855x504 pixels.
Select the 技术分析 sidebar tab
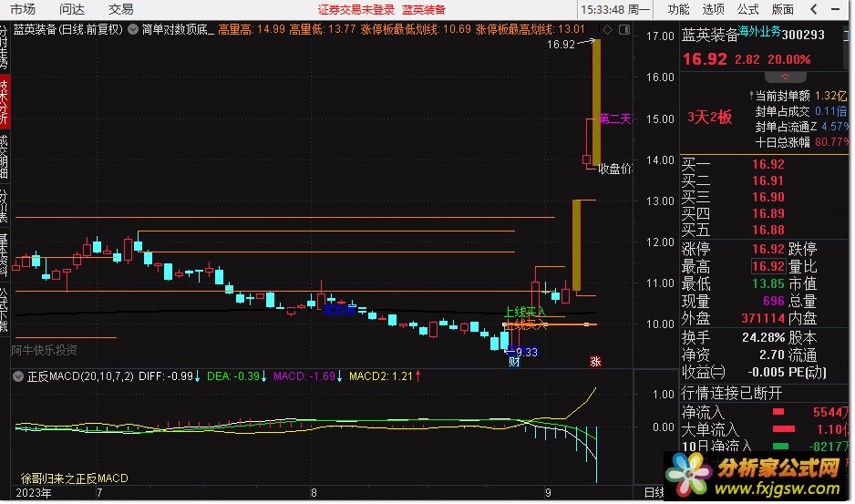pos(5,102)
